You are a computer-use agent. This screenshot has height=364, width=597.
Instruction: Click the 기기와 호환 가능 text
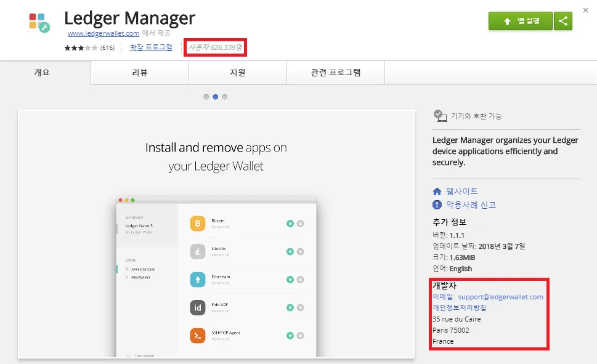pyautogui.click(x=476, y=116)
